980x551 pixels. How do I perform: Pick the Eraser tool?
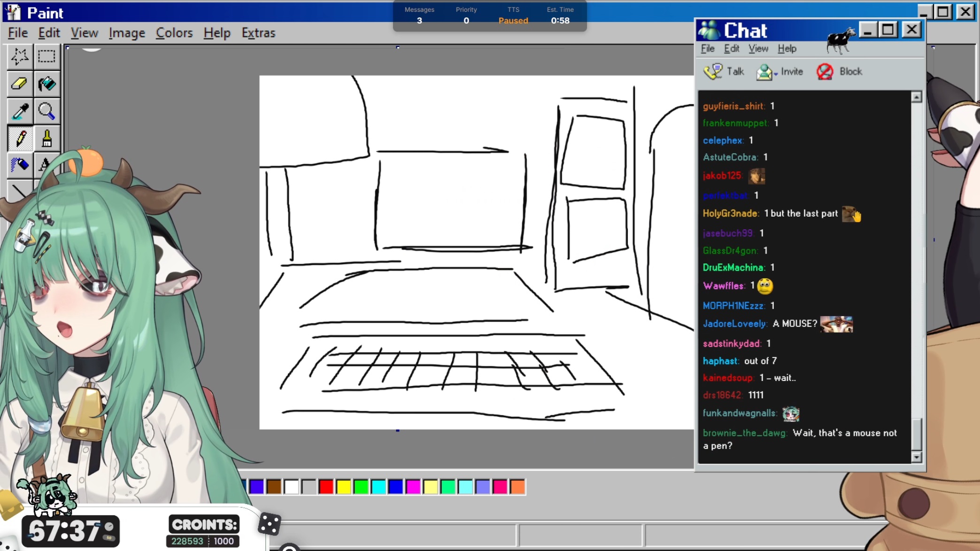(x=20, y=84)
